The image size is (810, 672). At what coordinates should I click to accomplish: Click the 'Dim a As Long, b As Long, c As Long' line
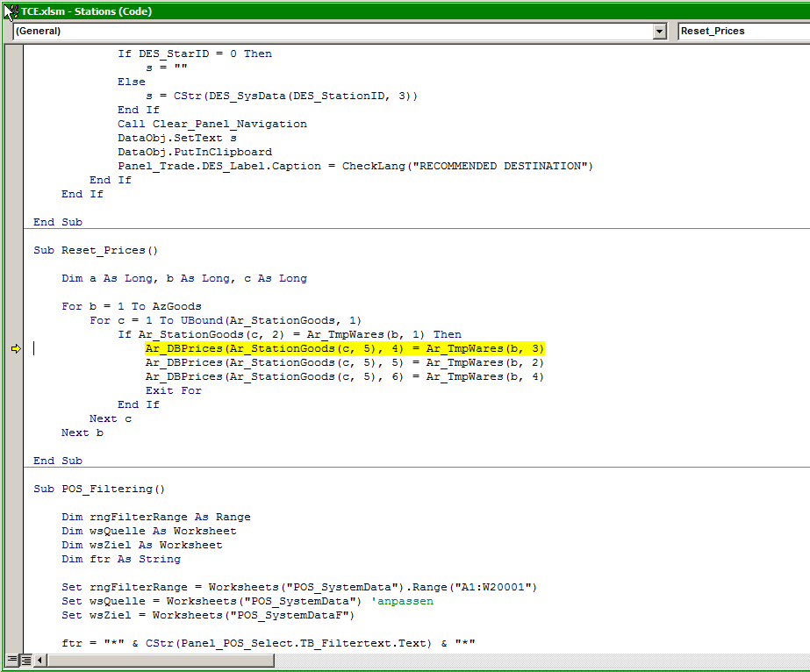pos(184,278)
